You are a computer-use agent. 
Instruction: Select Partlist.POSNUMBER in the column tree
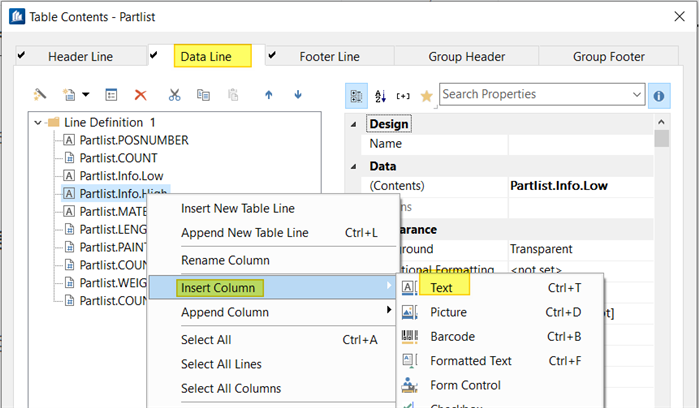point(133,140)
